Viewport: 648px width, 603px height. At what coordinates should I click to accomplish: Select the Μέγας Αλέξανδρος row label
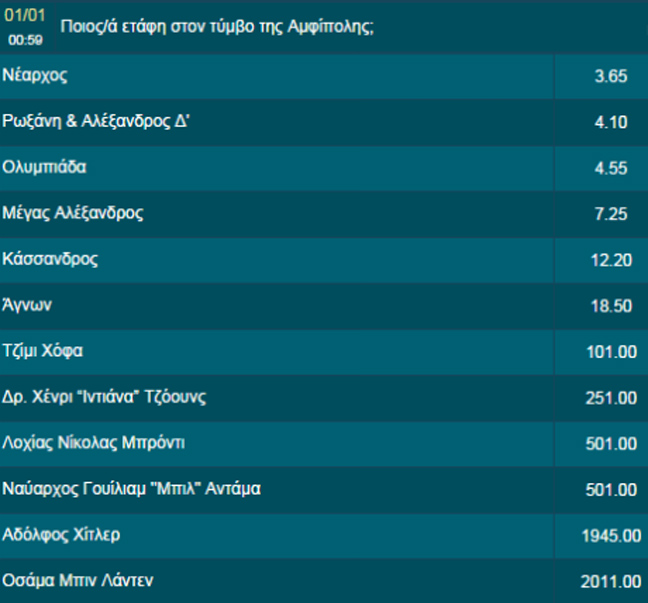tap(73, 213)
